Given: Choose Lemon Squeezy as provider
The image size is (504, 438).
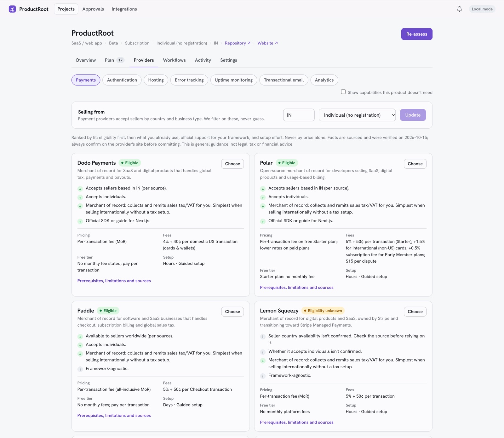Looking at the screenshot, I should [x=415, y=312].
